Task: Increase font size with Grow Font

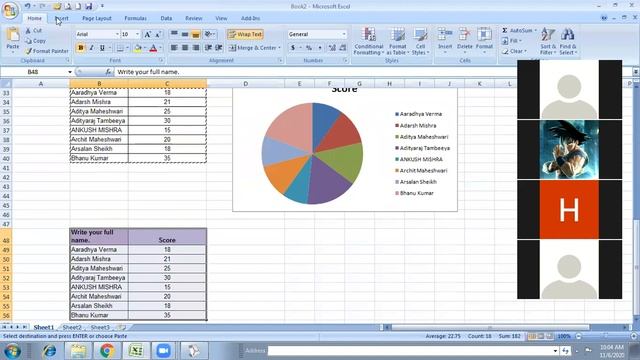Action: (x=147, y=34)
